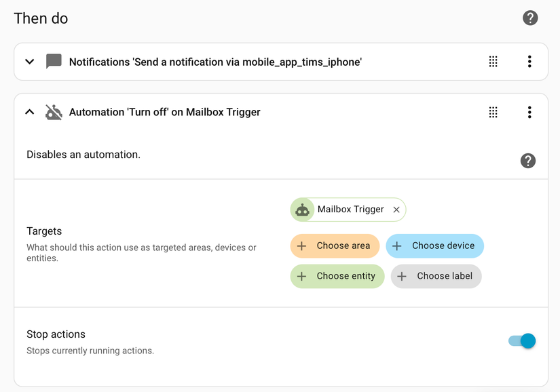Image resolution: width=560 pixels, height=392 pixels.
Task: Click the orange Choose area chip
Action: coord(335,246)
